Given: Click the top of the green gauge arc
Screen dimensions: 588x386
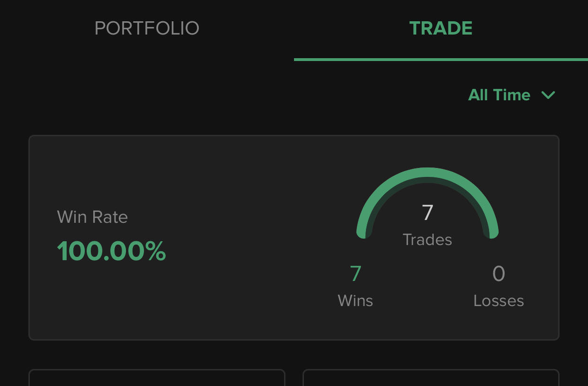Looking at the screenshot, I should pos(428,173).
